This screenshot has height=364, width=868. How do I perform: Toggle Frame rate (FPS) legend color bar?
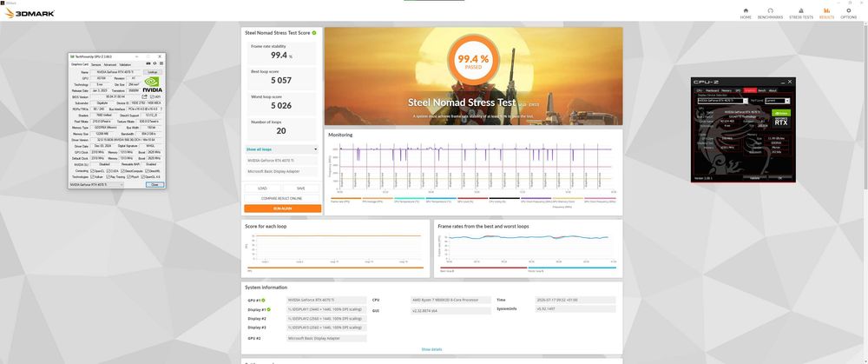[x=345, y=198]
